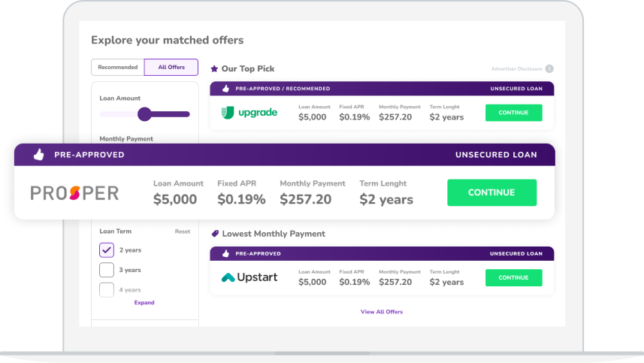Image resolution: width=644 pixels, height=363 pixels.
Task: Click the Prosper $5,000 loan amount value
Action: pos(175,200)
